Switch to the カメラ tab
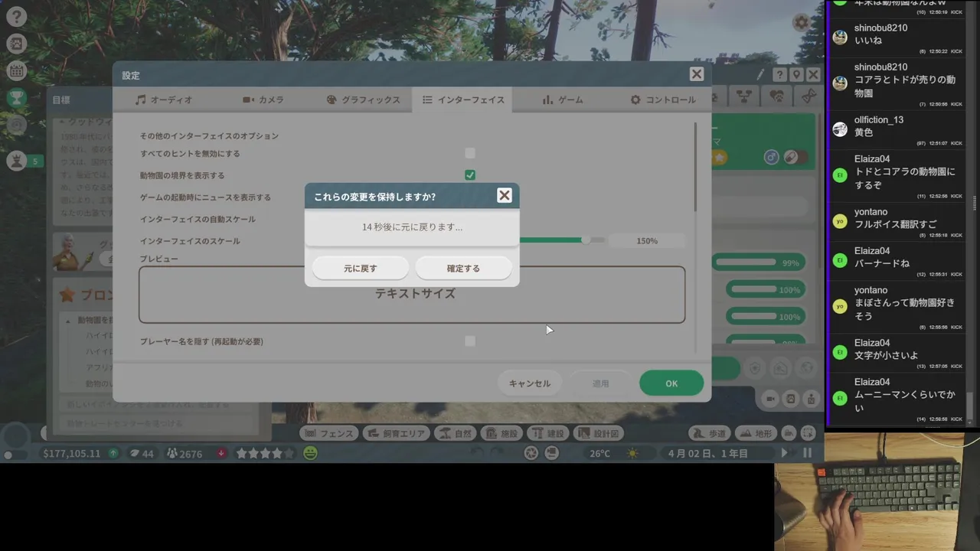The width and height of the screenshot is (980, 551). click(x=263, y=99)
